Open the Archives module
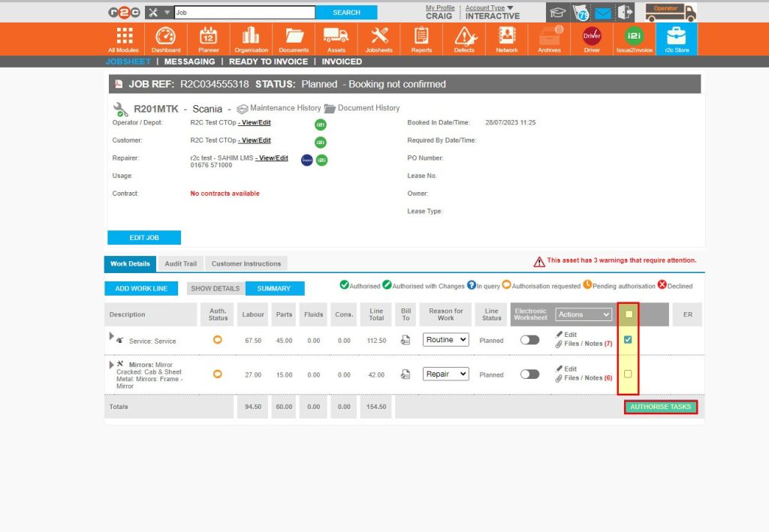769x532 pixels. [x=549, y=39]
